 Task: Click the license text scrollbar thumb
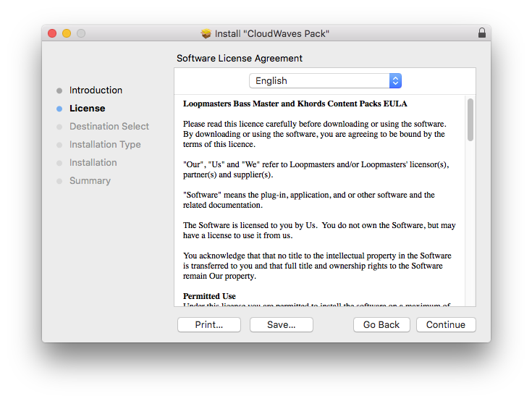click(470, 119)
